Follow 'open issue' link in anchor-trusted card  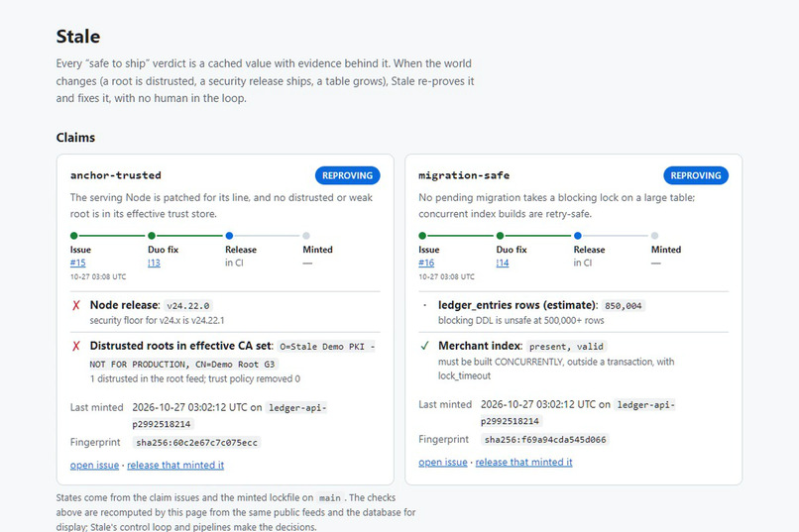pos(94,465)
